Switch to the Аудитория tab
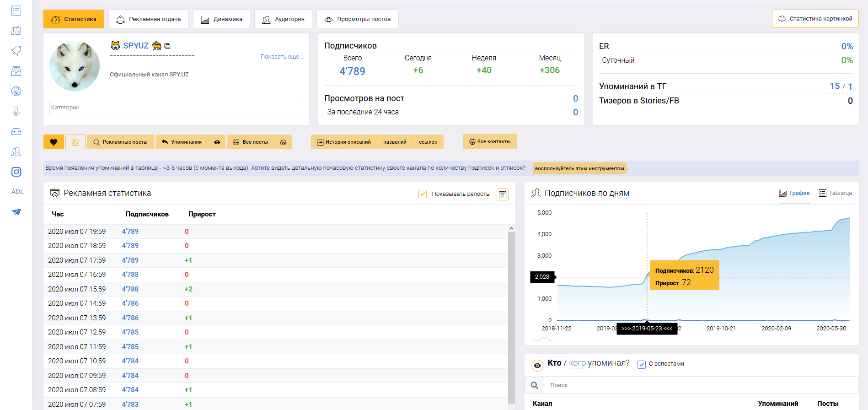The width and height of the screenshot is (868, 410). [x=283, y=19]
